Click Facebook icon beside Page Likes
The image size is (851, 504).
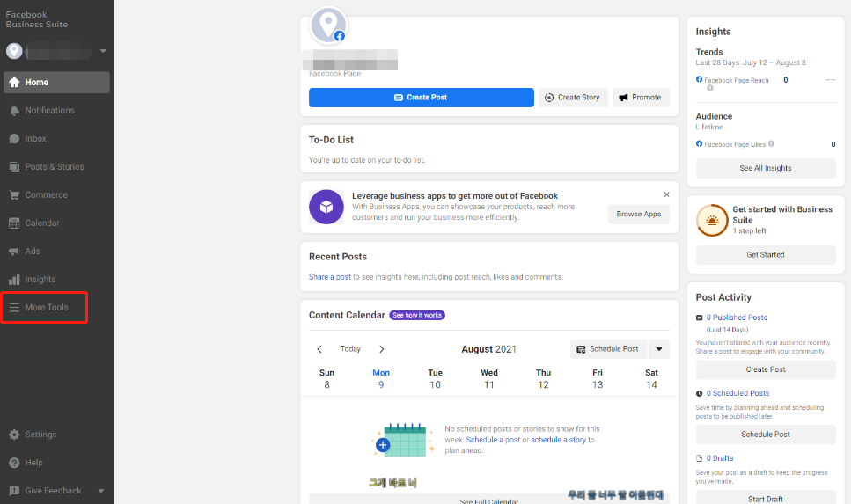[699, 143]
